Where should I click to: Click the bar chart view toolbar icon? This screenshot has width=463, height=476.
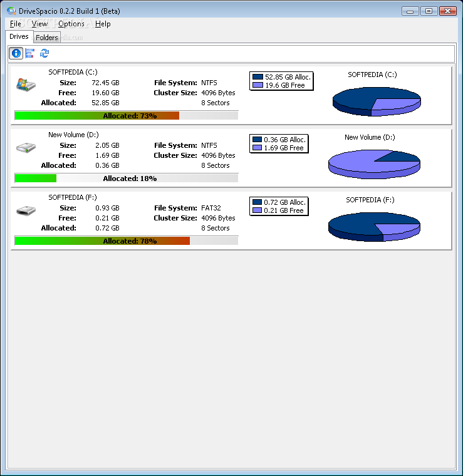click(29, 53)
